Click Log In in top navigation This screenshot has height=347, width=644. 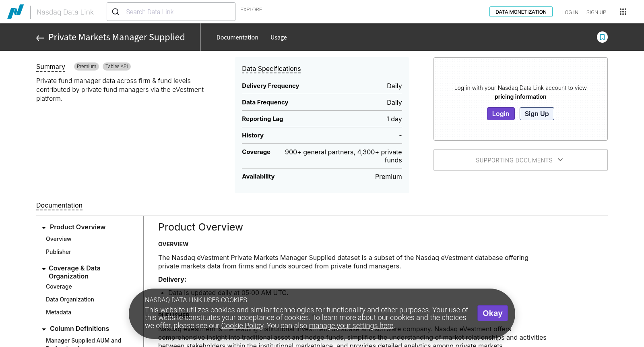570,12
